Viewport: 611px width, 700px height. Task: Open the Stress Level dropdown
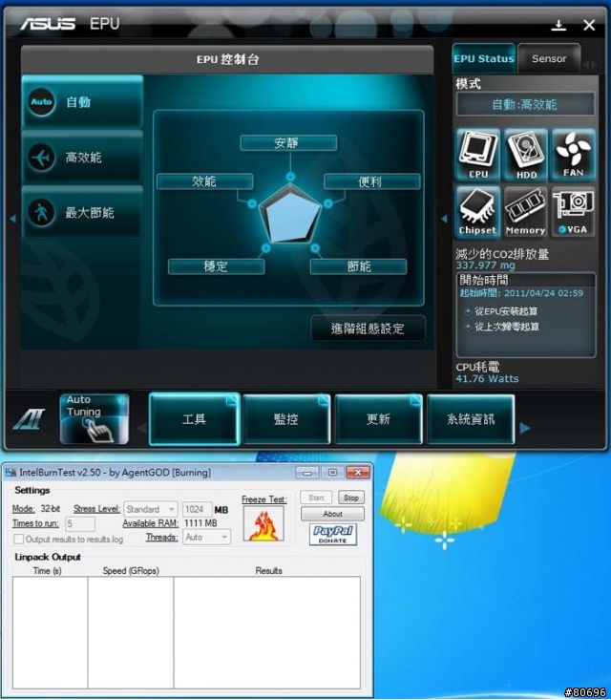pos(151,509)
